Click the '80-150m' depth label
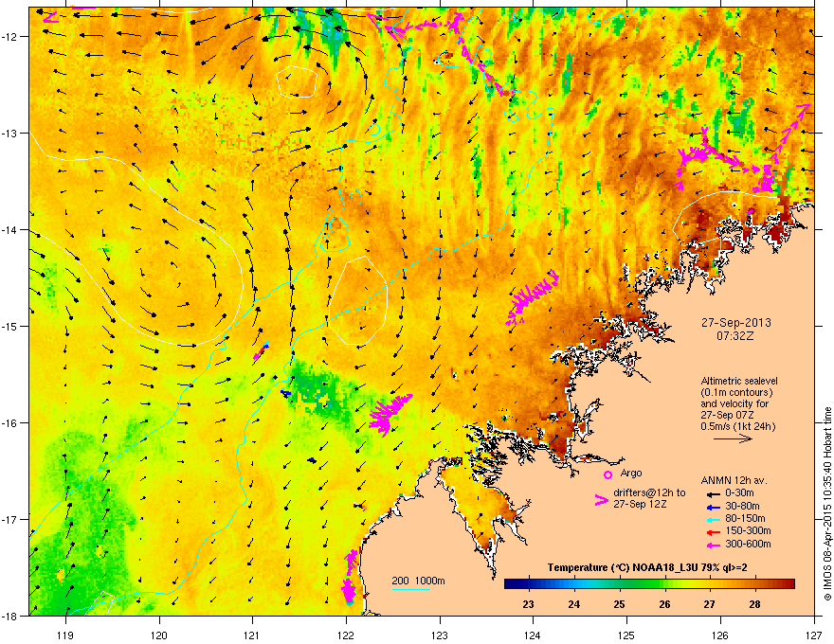 (x=745, y=519)
